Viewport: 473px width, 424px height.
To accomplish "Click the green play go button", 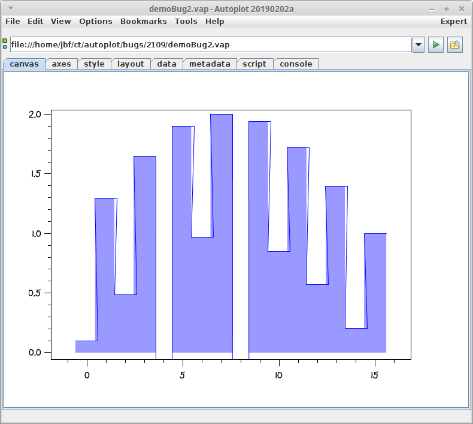I will coord(436,45).
